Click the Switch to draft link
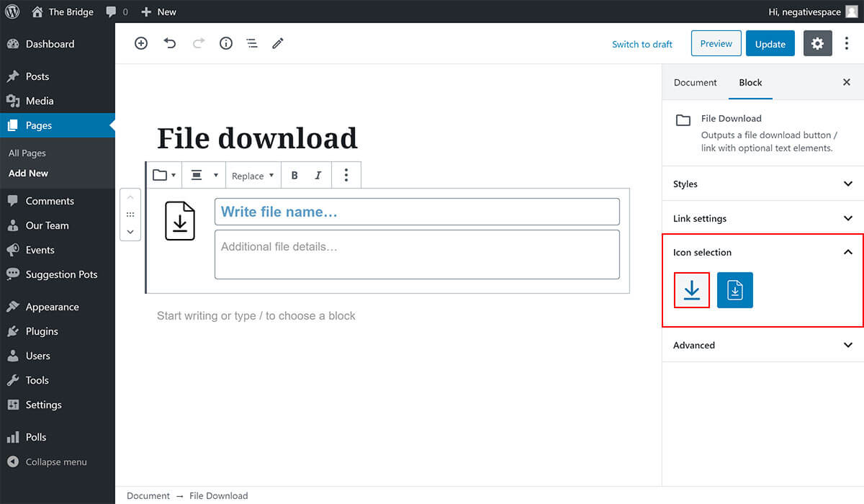Viewport: 864px width, 504px height. click(x=642, y=44)
